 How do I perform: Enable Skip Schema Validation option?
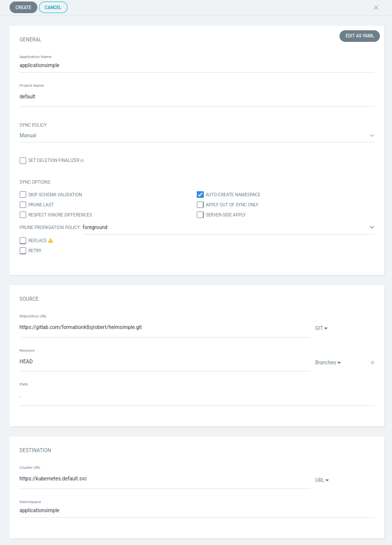[23, 195]
